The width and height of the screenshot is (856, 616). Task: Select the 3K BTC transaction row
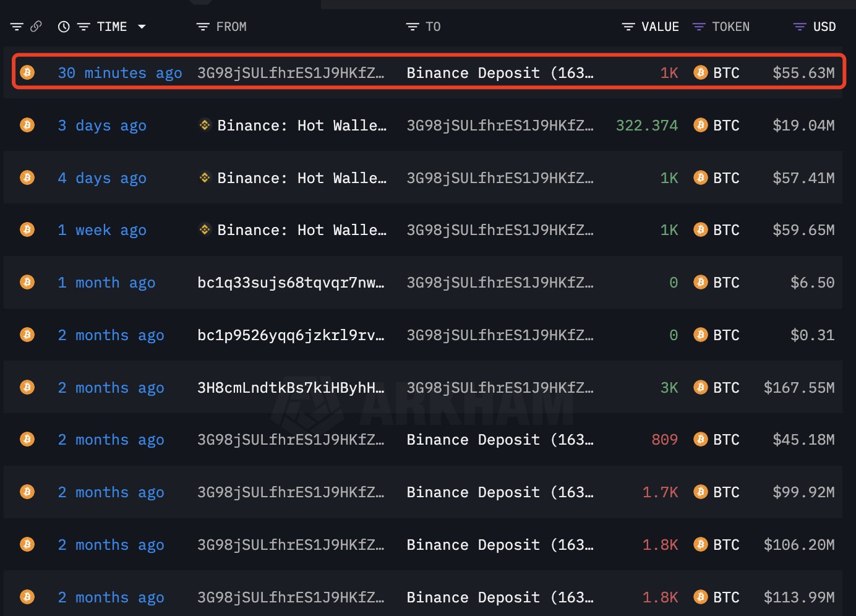[x=428, y=387]
